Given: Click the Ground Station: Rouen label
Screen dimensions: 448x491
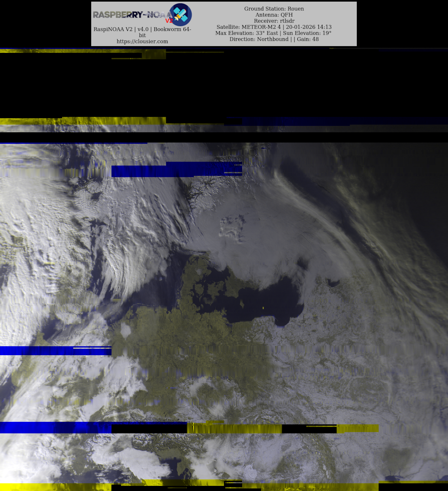Looking at the screenshot, I should [274, 9].
